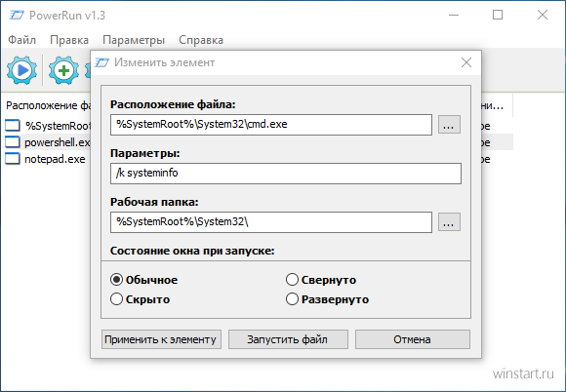566x392 pixels.
Task: Browse for file location with ... button
Action: tap(449, 125)
